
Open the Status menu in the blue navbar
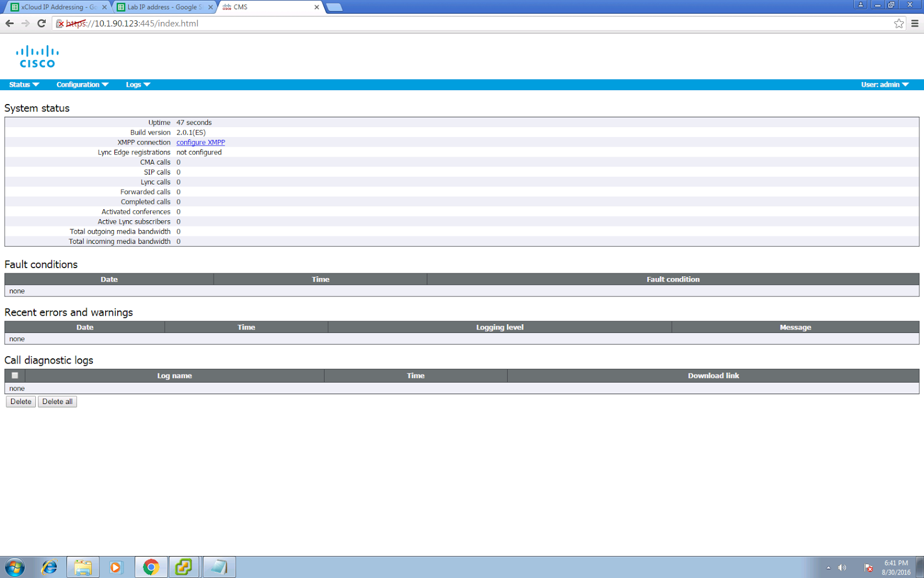pos(22,84)
